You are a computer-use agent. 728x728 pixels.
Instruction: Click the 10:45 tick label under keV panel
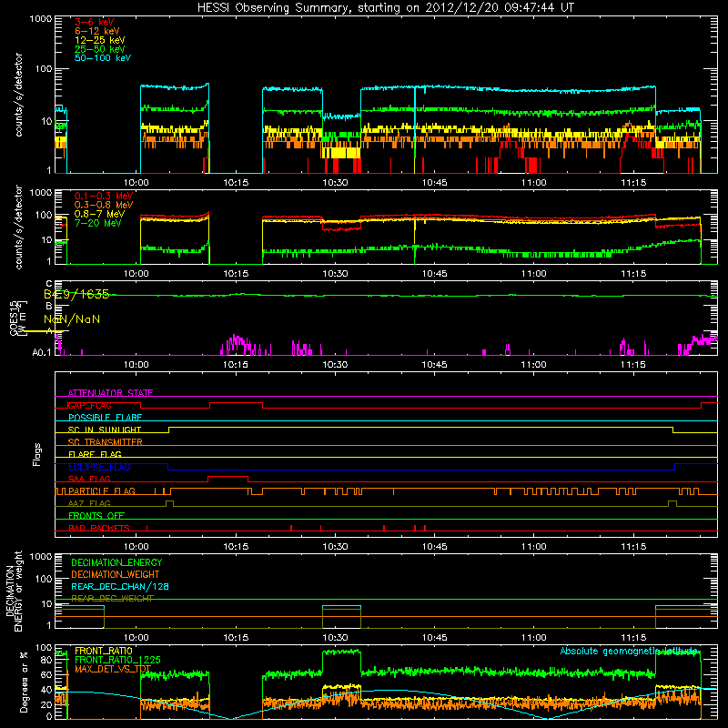tap(434, 183)
